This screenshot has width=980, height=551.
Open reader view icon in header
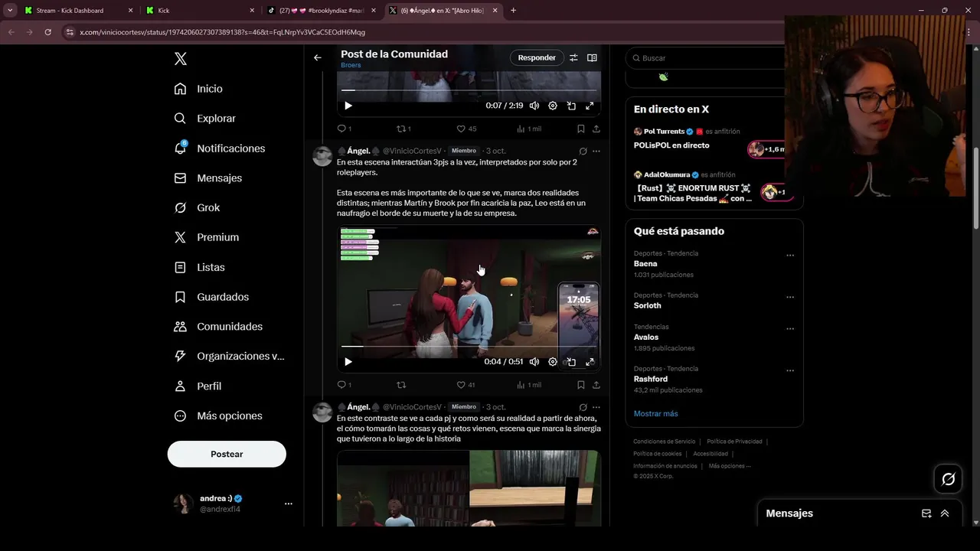point(592,57)
